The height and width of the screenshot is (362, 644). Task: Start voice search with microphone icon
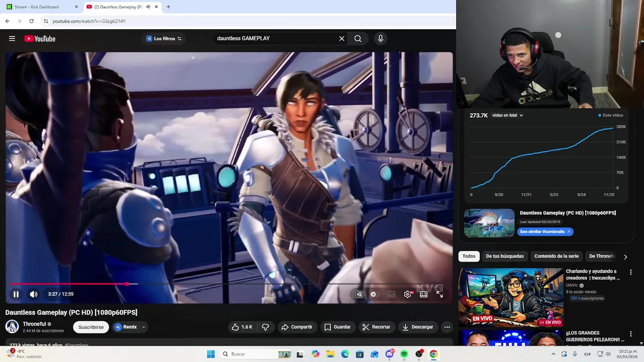coord(380,39)
